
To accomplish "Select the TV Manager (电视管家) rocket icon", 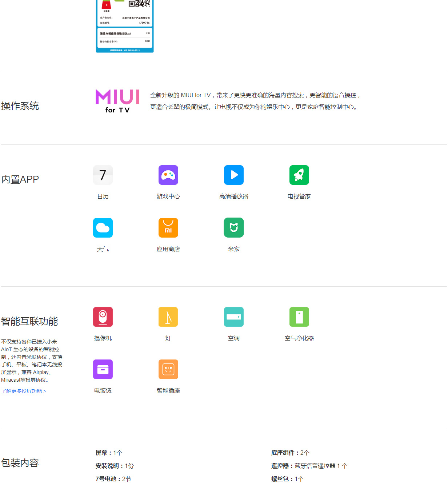I will pyautogui.click(x=299, y=175).
